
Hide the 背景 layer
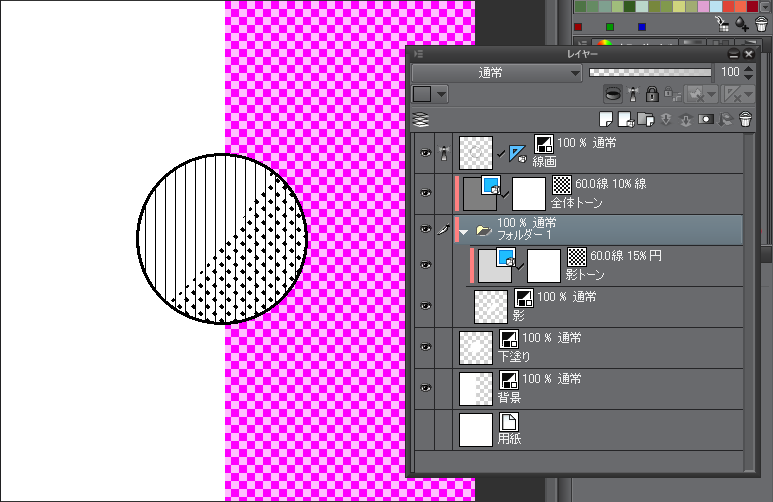point(424,388)
